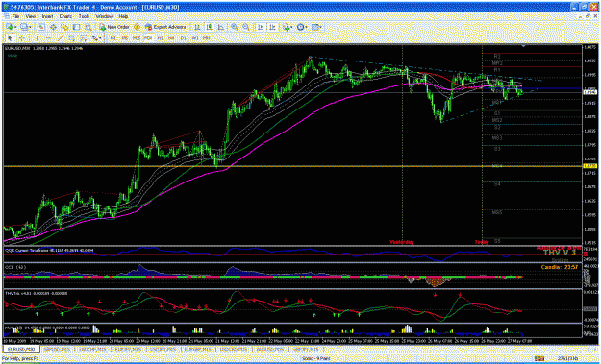601x364 pixels.
Task: Open the Window menu
Action: coord(104,17)
